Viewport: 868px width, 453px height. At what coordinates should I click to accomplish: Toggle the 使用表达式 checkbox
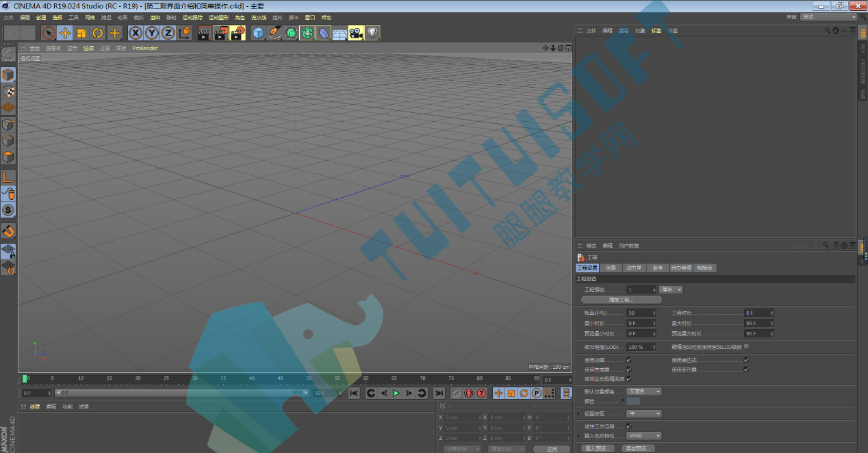click(746, 360)
